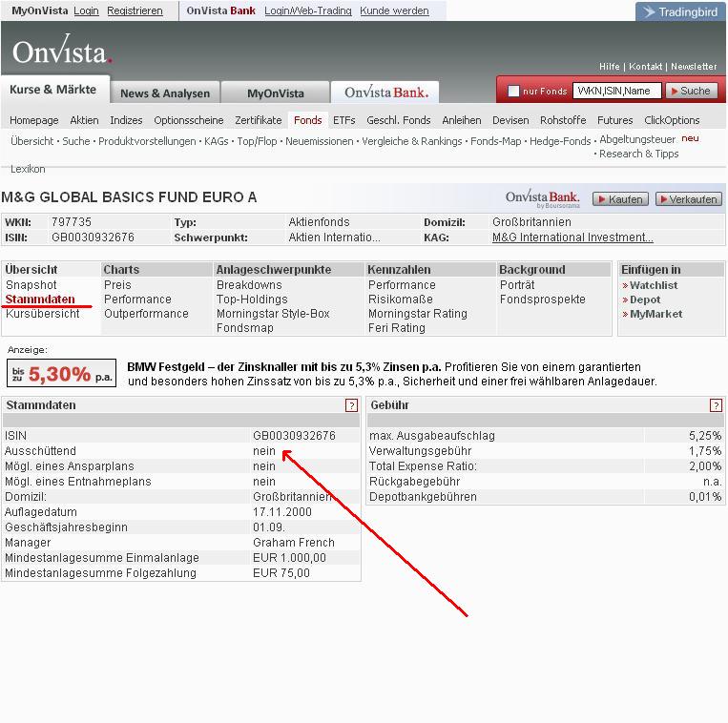728x723 pixels.
Task: Open the Outperformance chart link
Action: 146,314
